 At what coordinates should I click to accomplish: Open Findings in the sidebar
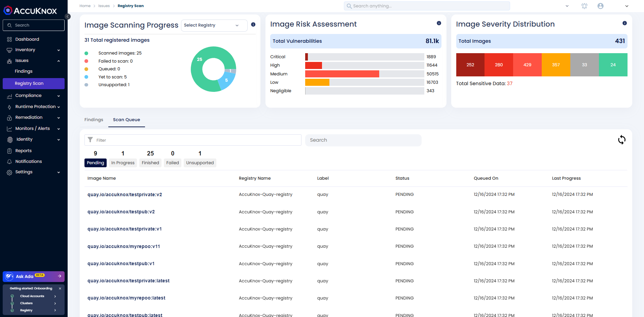coord(24,71)
